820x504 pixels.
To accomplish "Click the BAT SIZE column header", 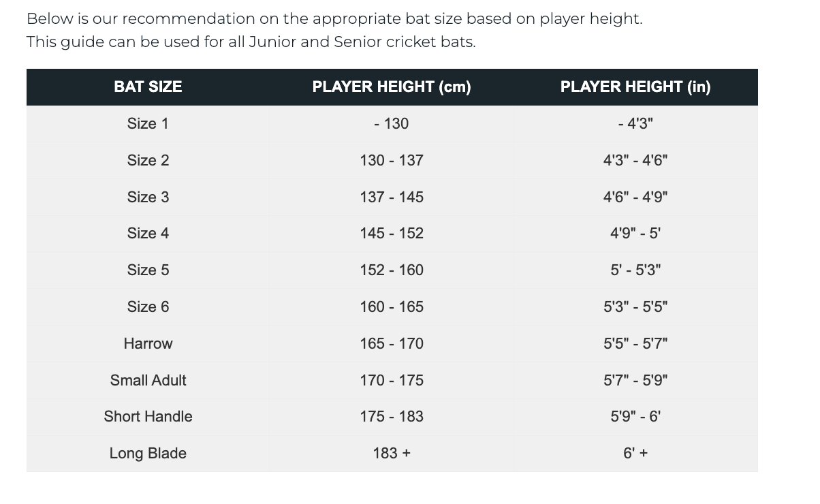I will tap(148, 87).
